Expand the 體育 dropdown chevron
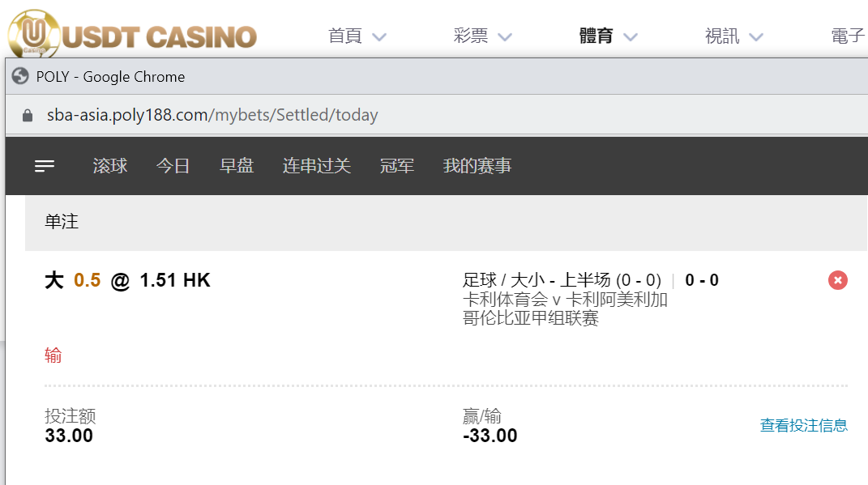This screenshot has height=485, width=868. (x=631, y=37)
